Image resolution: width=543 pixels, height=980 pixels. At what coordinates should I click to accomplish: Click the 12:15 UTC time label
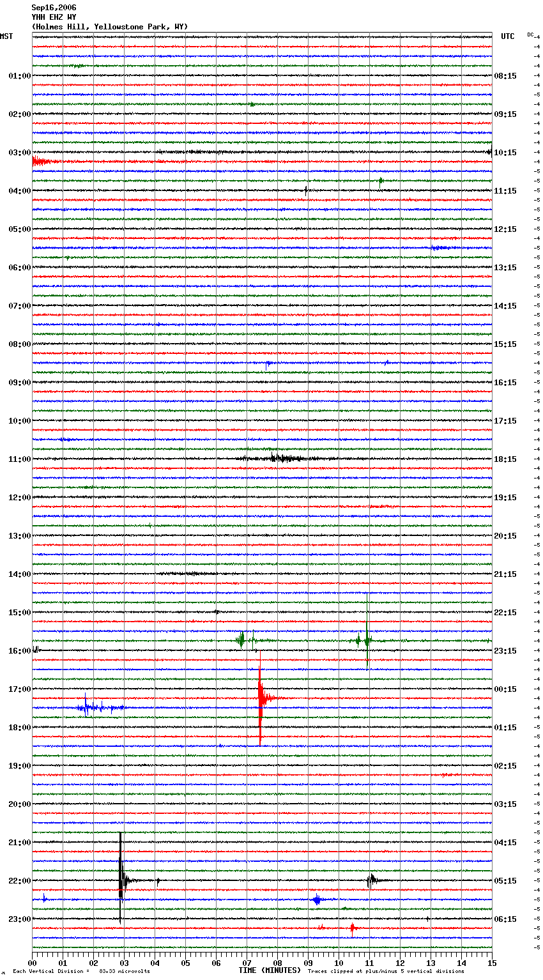point(505,229)
